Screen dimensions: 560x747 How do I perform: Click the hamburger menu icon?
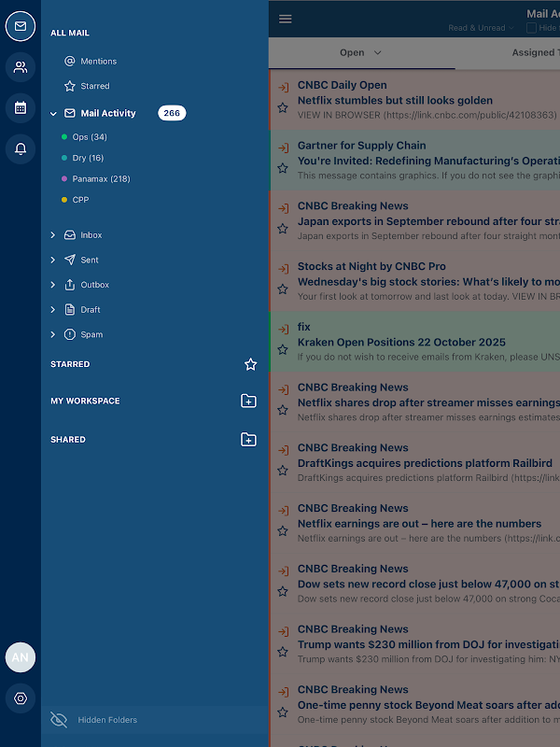[286, 19]
